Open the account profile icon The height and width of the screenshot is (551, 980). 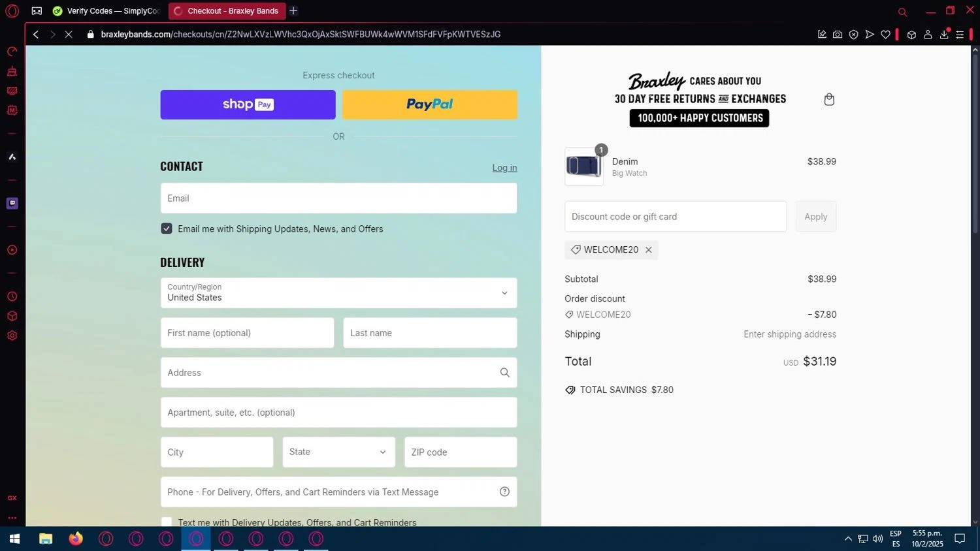[928, 35]
